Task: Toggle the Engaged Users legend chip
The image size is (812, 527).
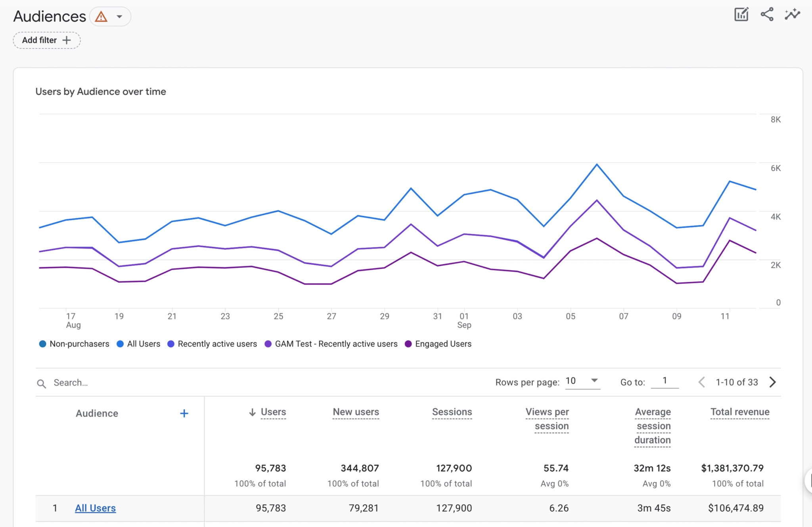Action: (x=438, y=344)
